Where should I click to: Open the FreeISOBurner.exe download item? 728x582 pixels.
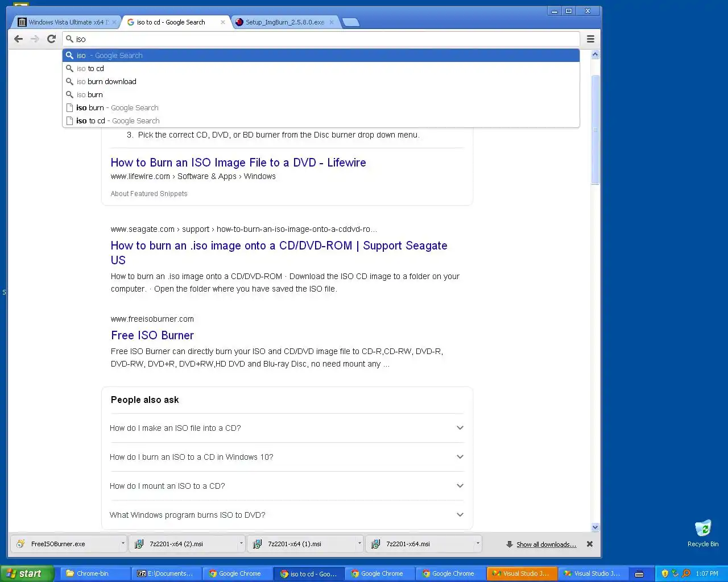(65, 544)
